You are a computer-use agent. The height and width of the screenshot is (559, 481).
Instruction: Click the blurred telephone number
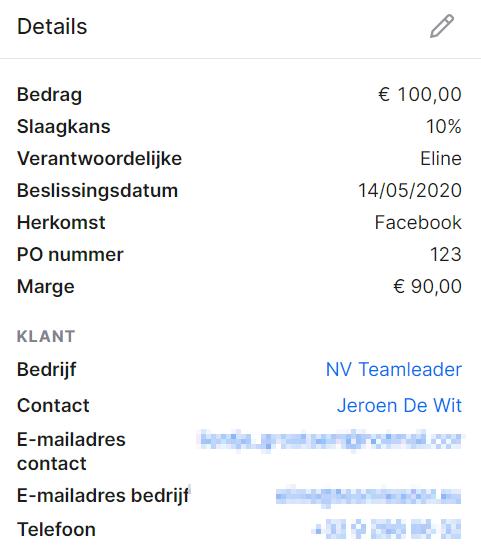click(386, 529)
